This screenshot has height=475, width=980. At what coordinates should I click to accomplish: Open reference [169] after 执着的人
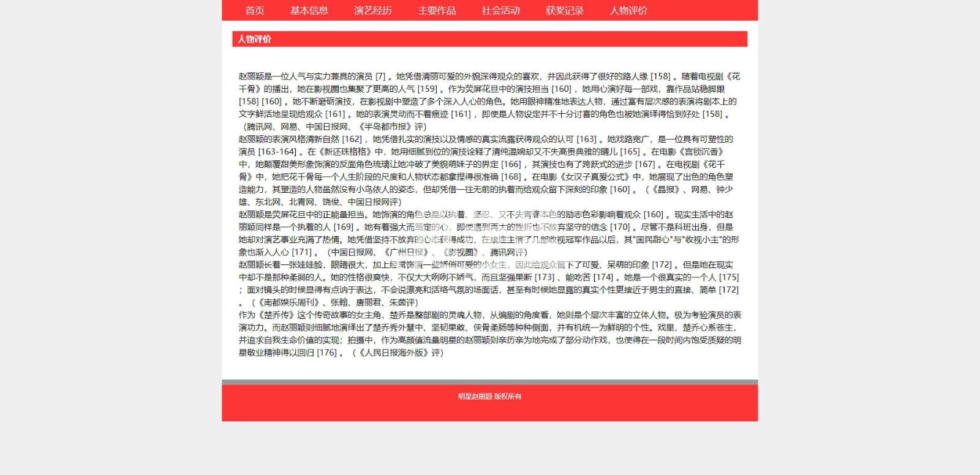pos(344,227)
